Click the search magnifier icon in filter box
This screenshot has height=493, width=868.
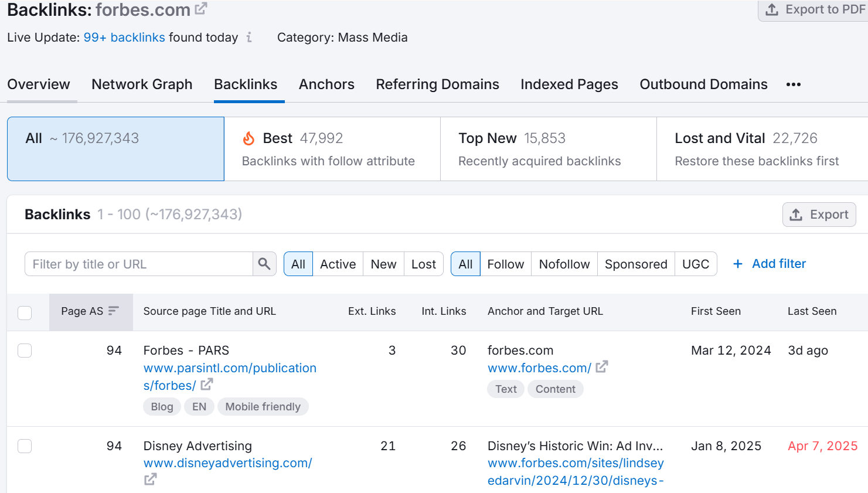(264, 264)
